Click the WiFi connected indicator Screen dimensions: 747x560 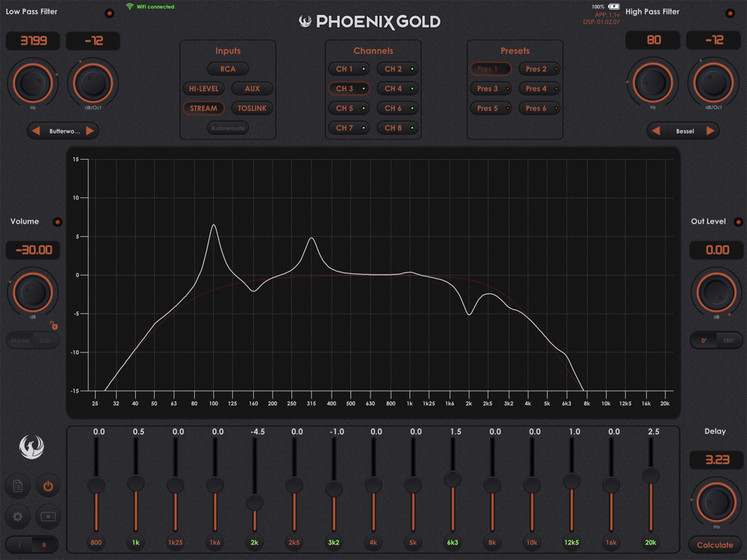150,7
